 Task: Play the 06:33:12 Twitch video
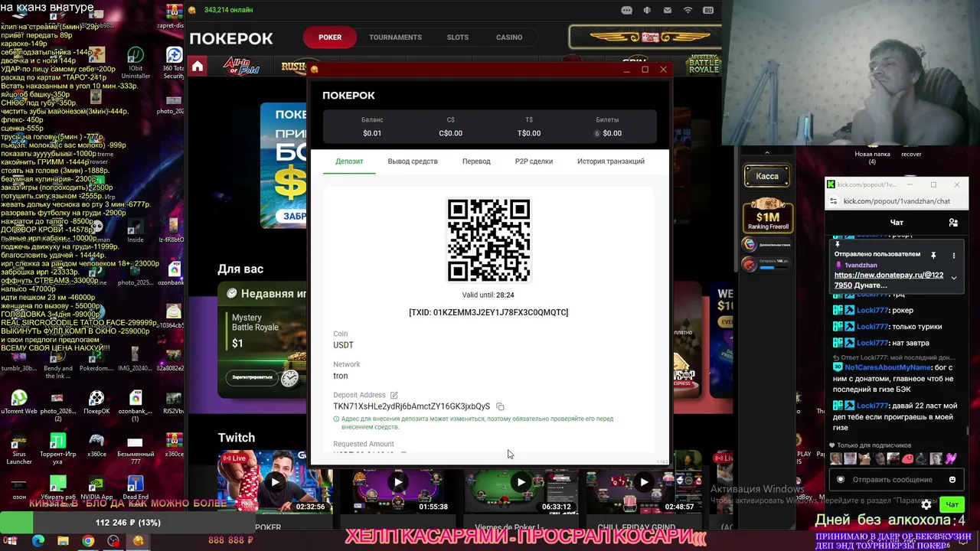click(x=521, y=482)
